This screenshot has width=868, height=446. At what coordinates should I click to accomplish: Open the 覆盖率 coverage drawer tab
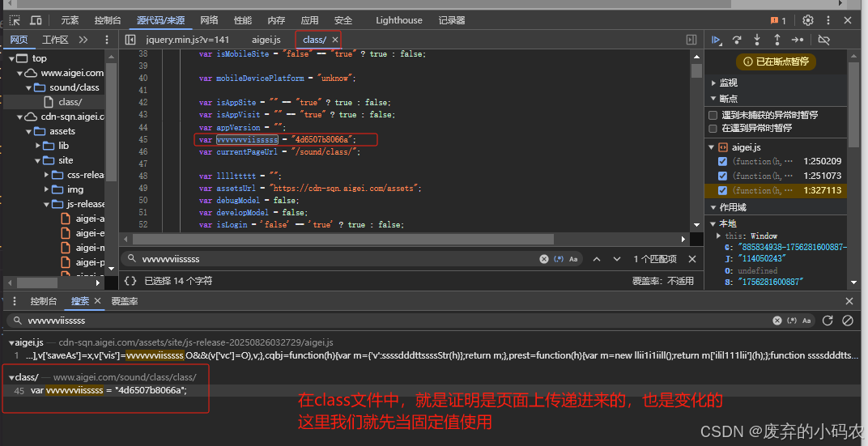point(125,301)
